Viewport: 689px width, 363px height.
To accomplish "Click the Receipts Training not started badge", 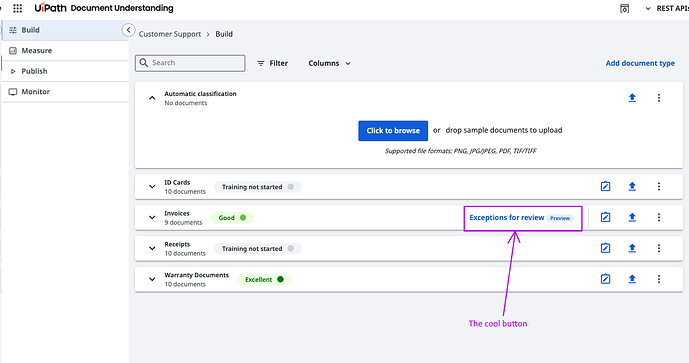I will point(257,248).
